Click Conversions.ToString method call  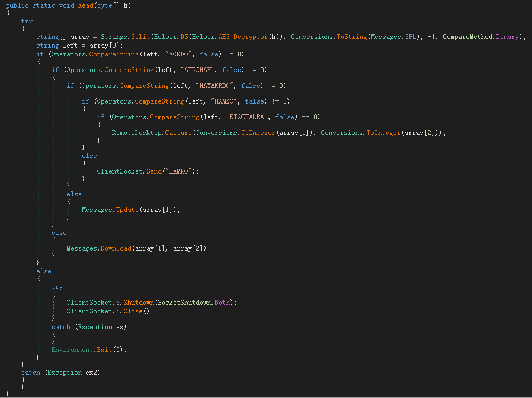[352, 37]
